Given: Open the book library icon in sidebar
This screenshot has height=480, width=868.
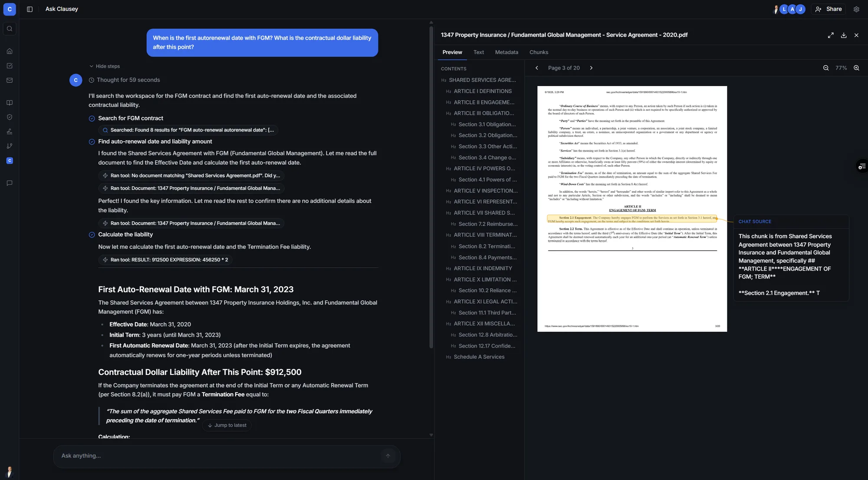Looking at the screenshot, I should tap(10, 103).
